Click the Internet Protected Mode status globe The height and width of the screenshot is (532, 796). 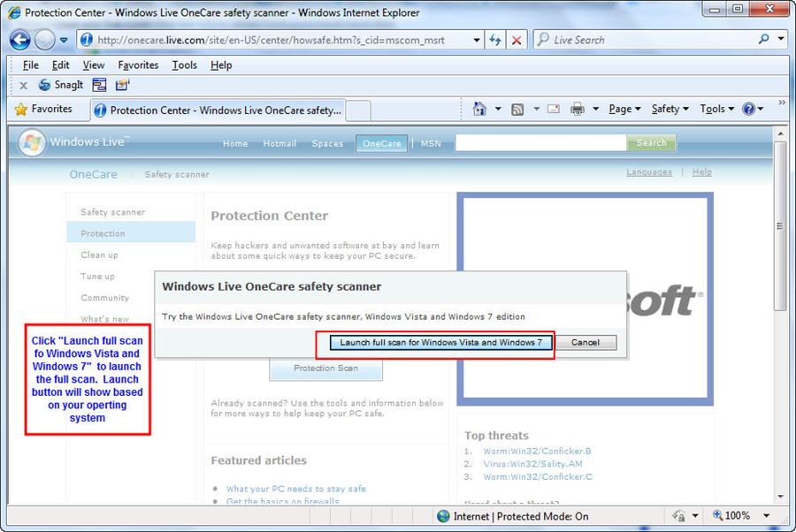click(443, 516)
